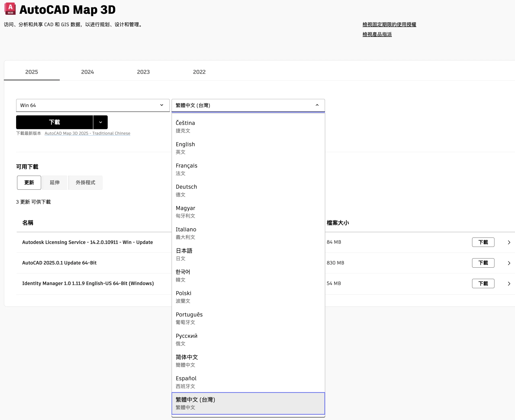Expand the row arrow for Autodesk Licensing Service
The height and width of the screenshot is (420, 515).
(509, 242)
